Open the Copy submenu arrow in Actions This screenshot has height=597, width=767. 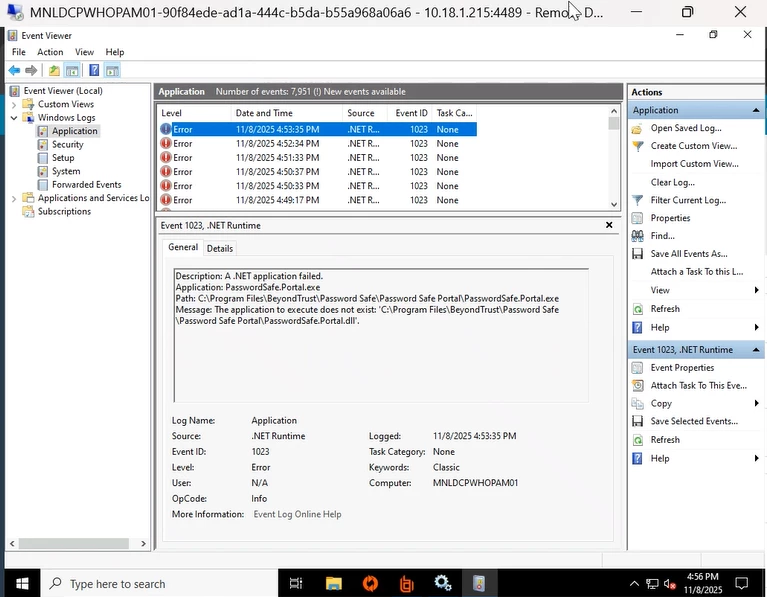coord(757,403)
